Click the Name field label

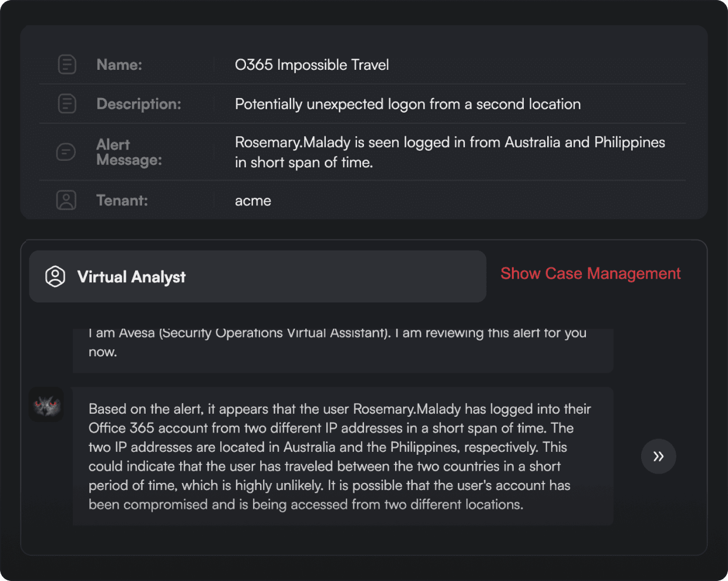tap(119, 65)
